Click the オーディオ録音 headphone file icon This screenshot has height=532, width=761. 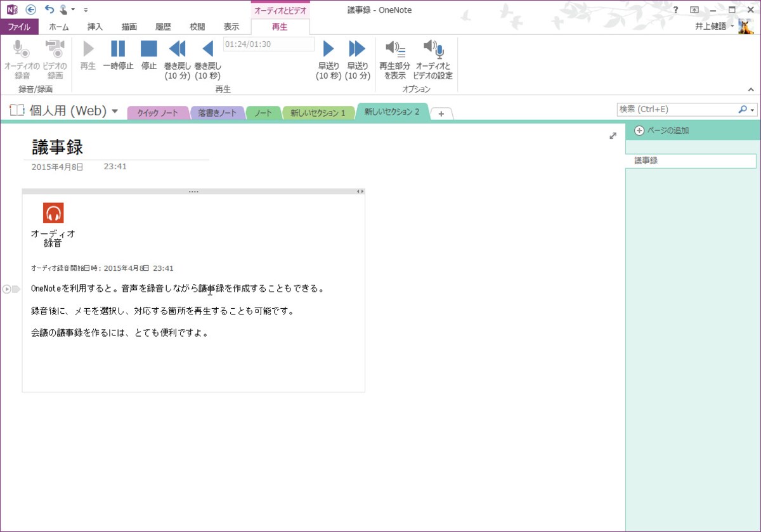click(53, 213)
